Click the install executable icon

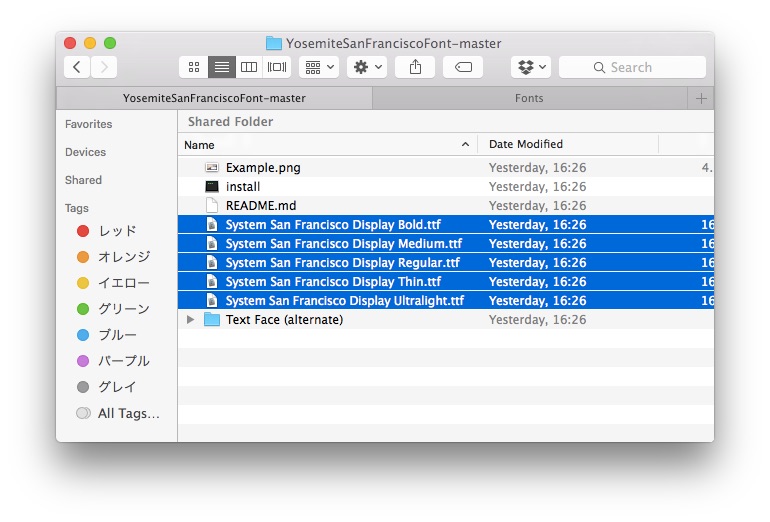click(x=212, y=187)
